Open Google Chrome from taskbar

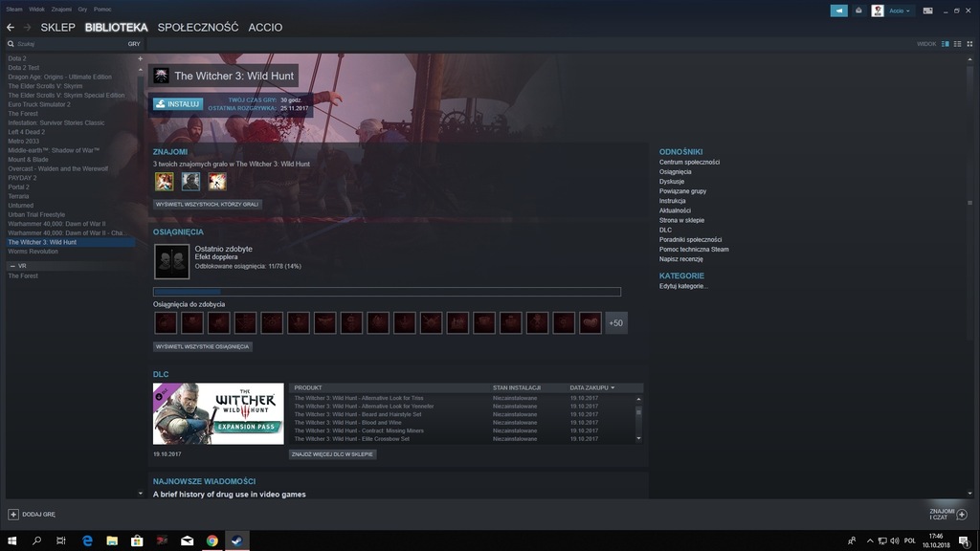click(x=212, y=541)
